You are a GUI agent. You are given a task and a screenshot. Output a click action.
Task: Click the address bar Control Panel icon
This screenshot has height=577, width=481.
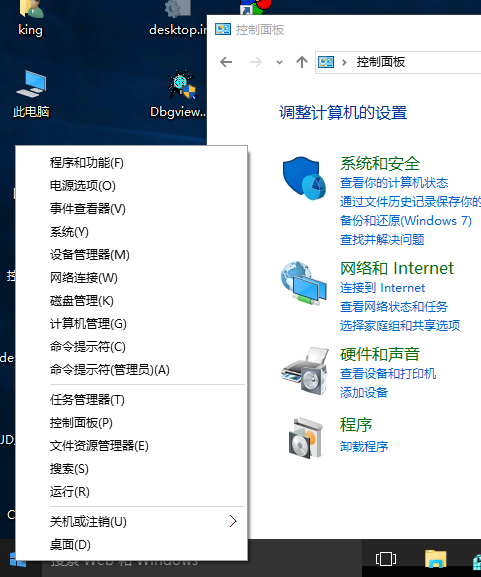tap(326, 62)
